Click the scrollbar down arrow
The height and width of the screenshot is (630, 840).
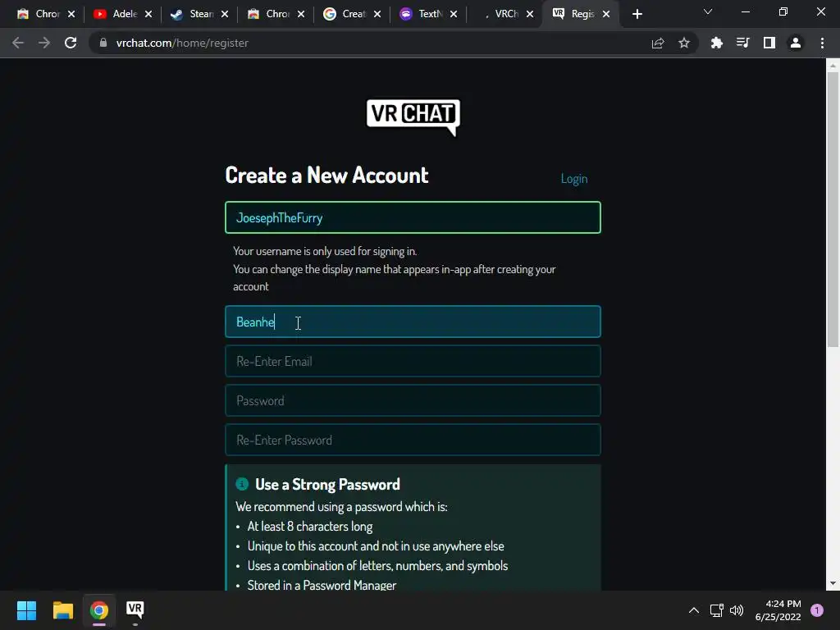832,583
